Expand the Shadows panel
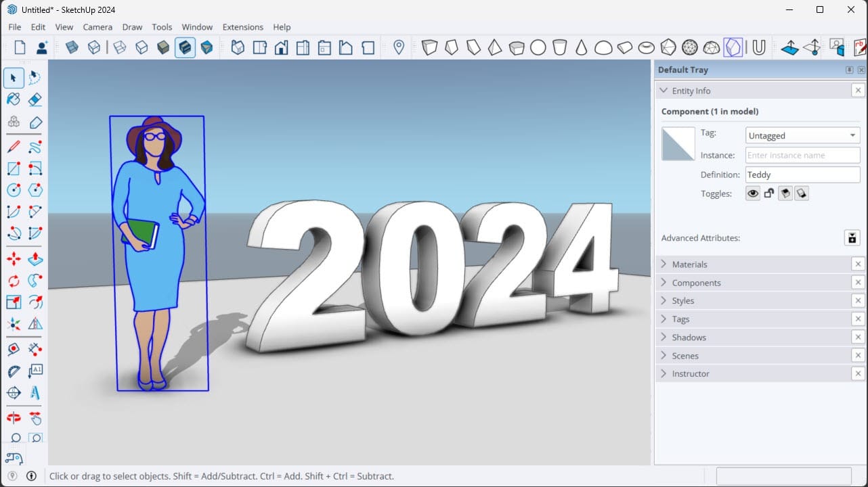This screenshot has width=868, height=487. coord(691,337)
